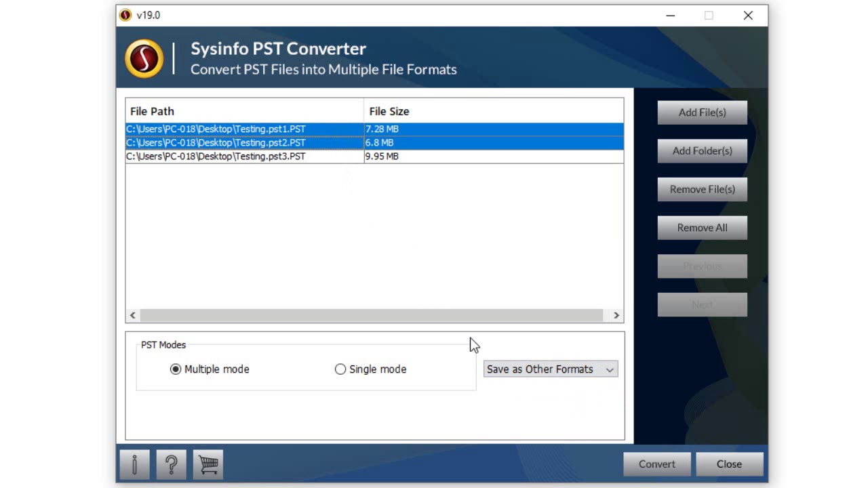Click the Sysinfo logo in header
868x488 pixels.
(144, 58)
